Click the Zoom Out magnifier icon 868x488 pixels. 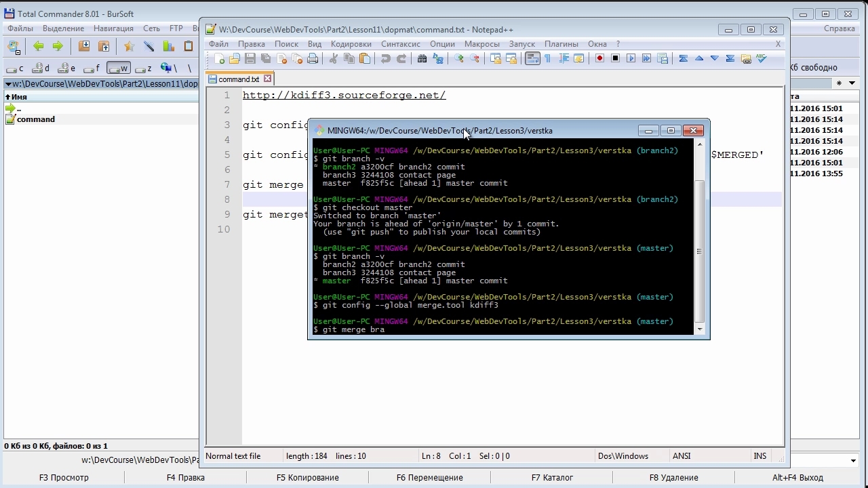475,59
